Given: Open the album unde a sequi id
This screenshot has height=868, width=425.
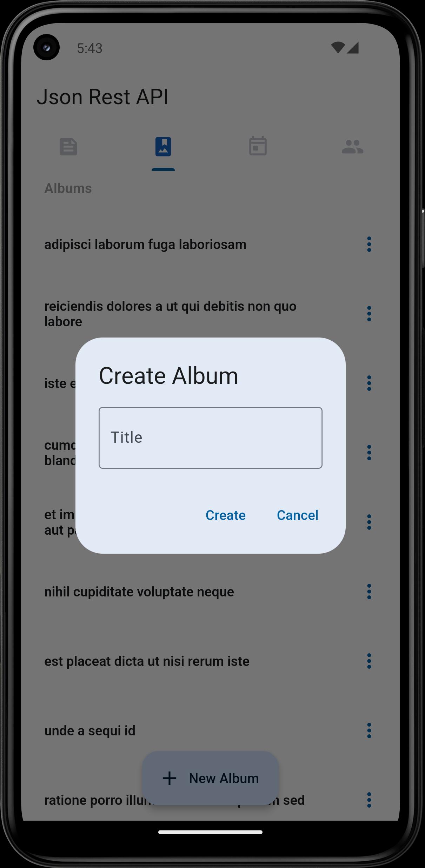Looking at the screenshot, I should point(90,730).
